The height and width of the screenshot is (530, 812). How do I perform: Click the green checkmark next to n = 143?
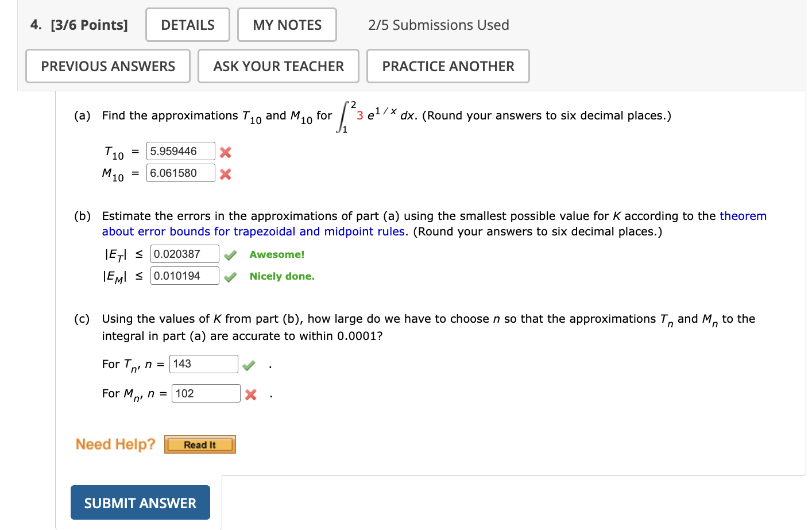248,364
